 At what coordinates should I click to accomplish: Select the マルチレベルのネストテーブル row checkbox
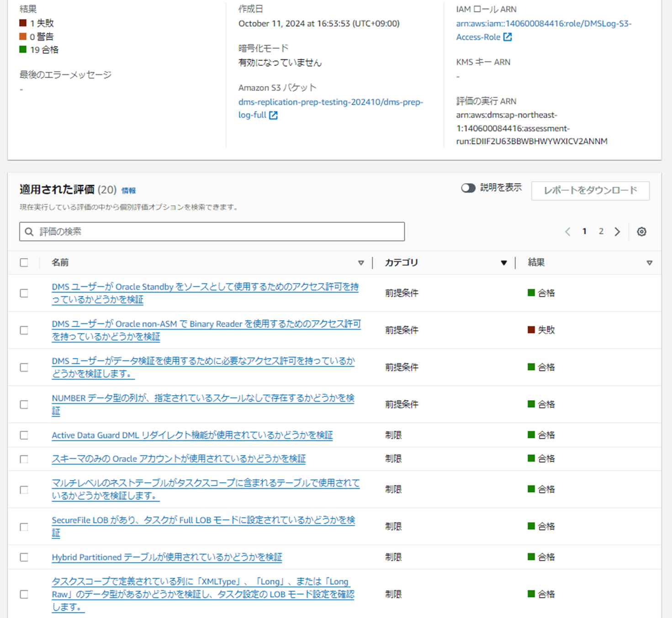coord(24,490)
